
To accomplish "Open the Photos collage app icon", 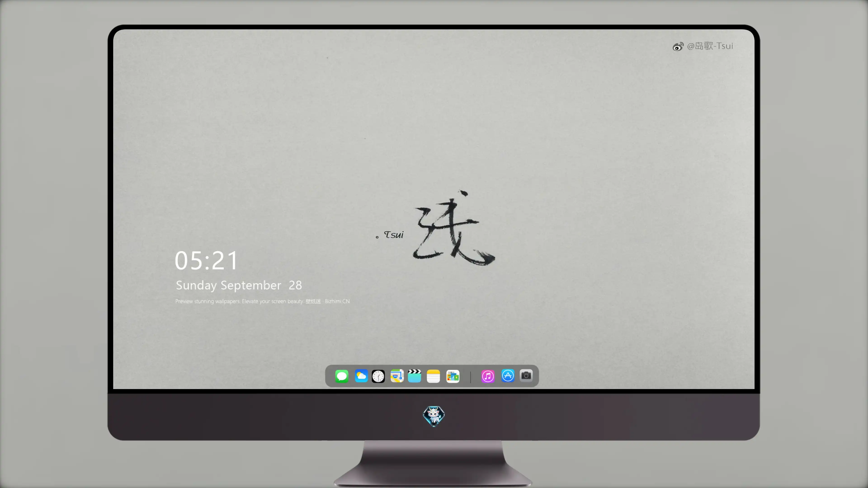I will click(x=453, y=376).
